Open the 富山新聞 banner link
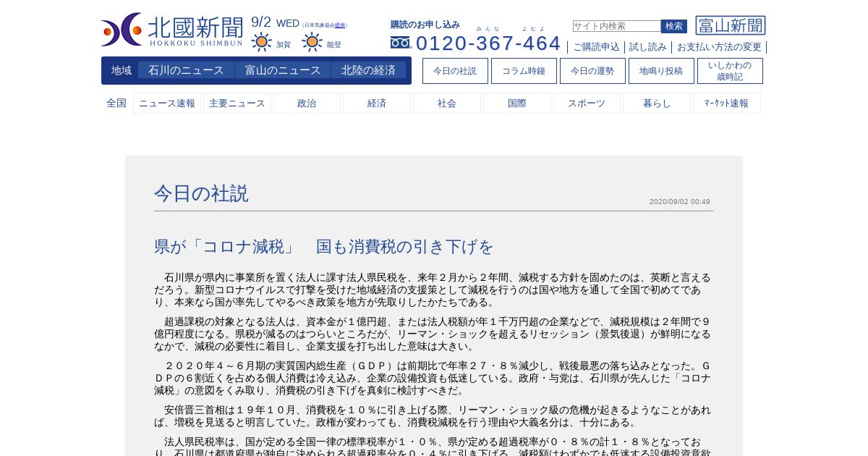This screenshot has height=456, width=868. (x=731, y=25)
